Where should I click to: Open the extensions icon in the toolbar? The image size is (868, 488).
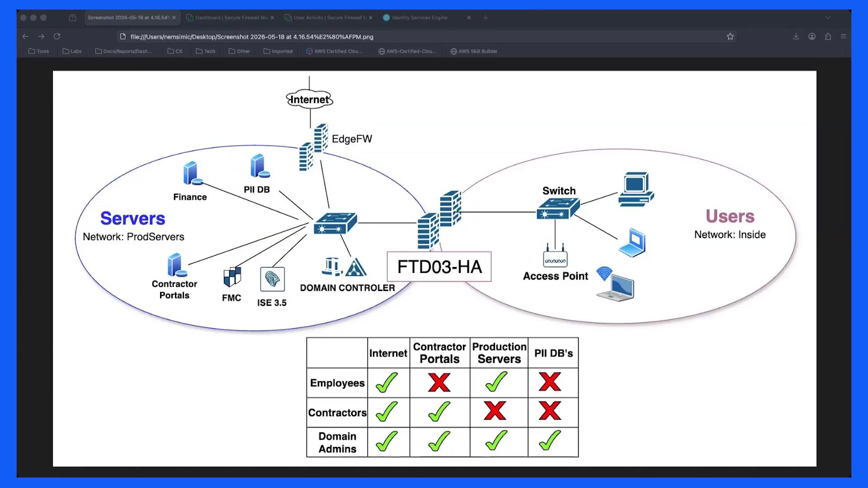(x=828, y=37)
